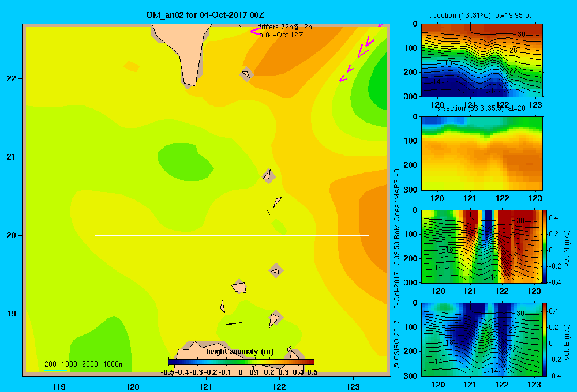Click longitude label 120 on the main map
The image size is (577, 392).
pyautogui.click(x=133, y=387)
